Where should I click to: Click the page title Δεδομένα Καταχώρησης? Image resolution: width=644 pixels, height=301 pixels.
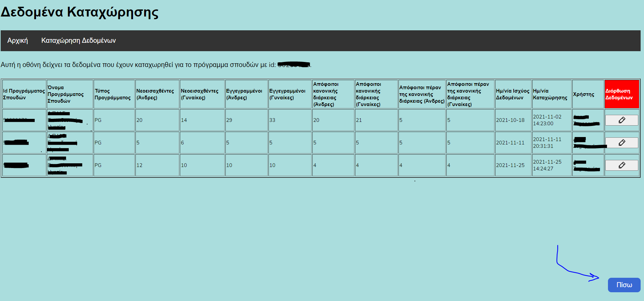[79, 12]
